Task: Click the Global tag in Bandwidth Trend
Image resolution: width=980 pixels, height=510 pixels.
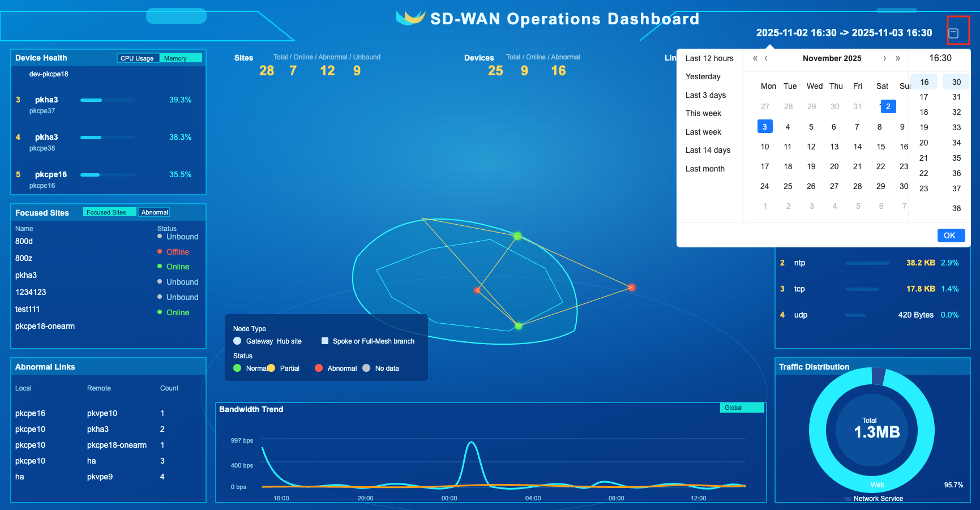Action: tap(742, 408)
